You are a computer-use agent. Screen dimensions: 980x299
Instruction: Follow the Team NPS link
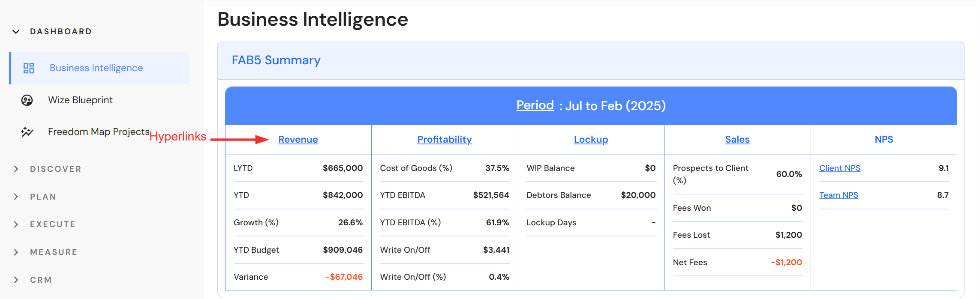click(838, 195)
